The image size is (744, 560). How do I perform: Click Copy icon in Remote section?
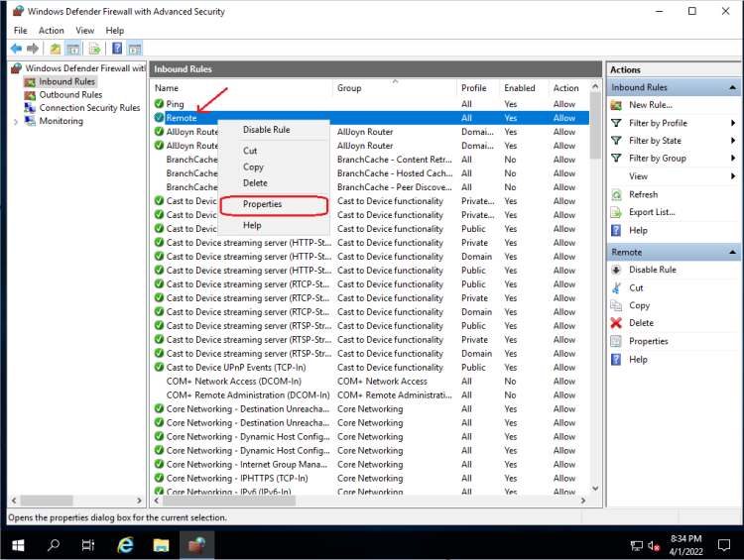click(616, 305)
